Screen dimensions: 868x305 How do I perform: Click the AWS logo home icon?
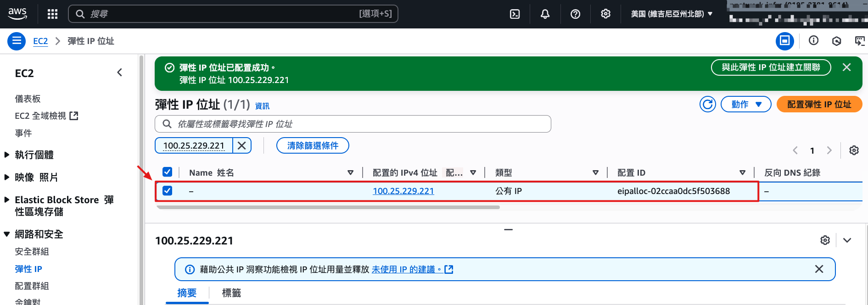point(17,14)
